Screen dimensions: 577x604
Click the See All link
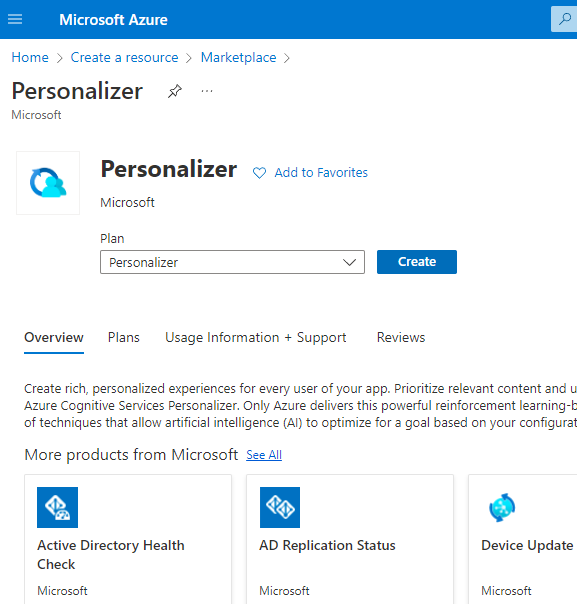[x=264, y=455]
